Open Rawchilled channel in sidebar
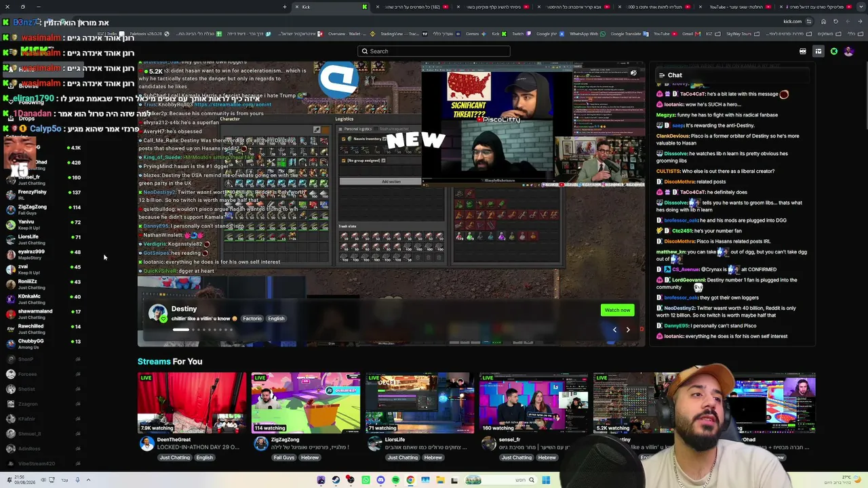The width and height of the screenshot is (868, 488). (42, 329)
